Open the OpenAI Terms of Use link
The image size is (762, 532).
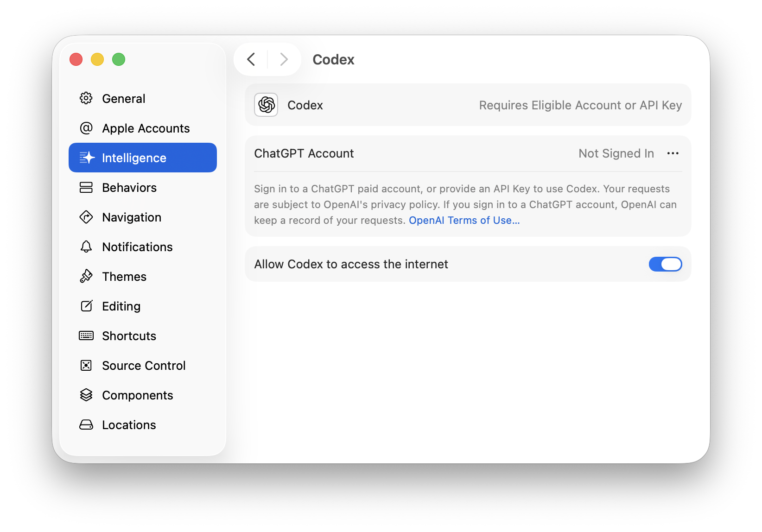(x=464, y=220)
